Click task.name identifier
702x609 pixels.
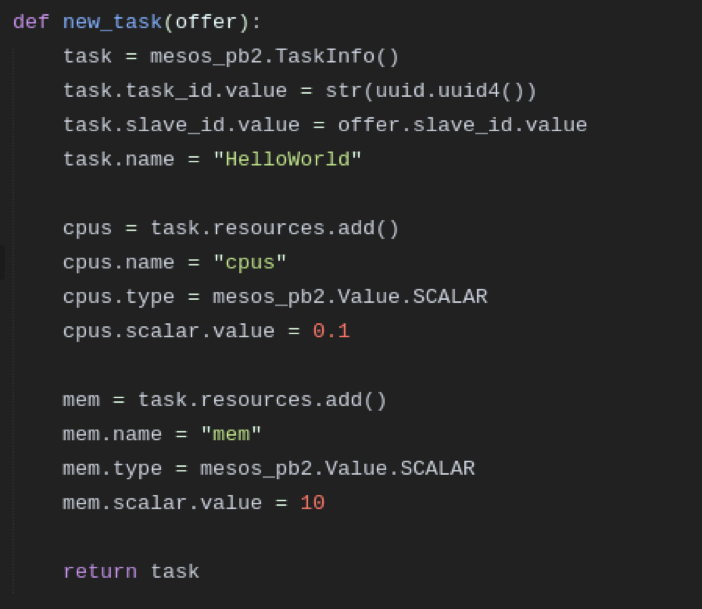[118, 159]
